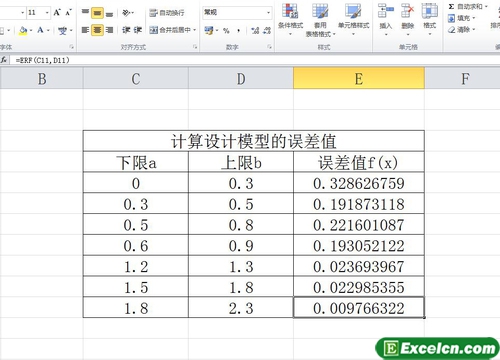Open the number format box showing 常规

(x=237, y=13)
